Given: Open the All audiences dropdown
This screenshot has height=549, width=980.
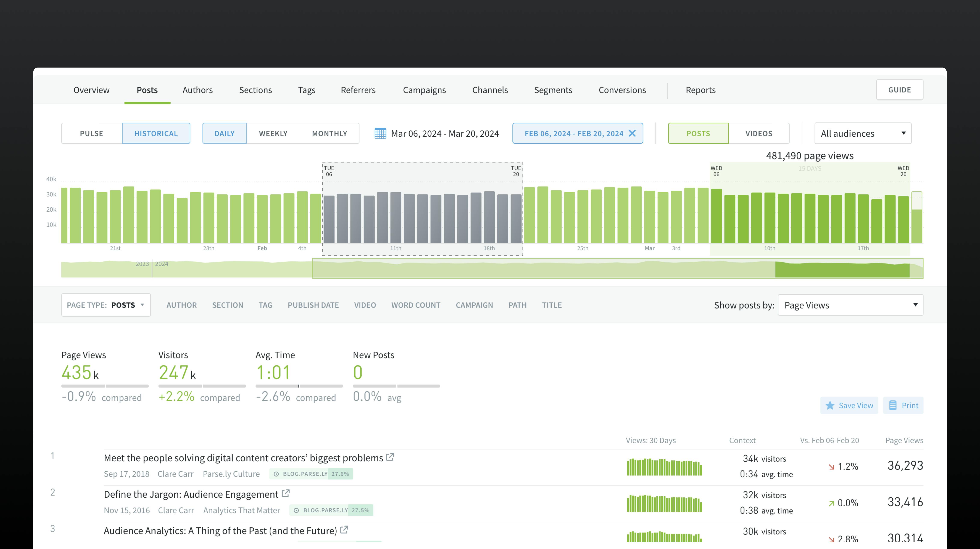Looking at the screenshot, I should click(863, 133).
